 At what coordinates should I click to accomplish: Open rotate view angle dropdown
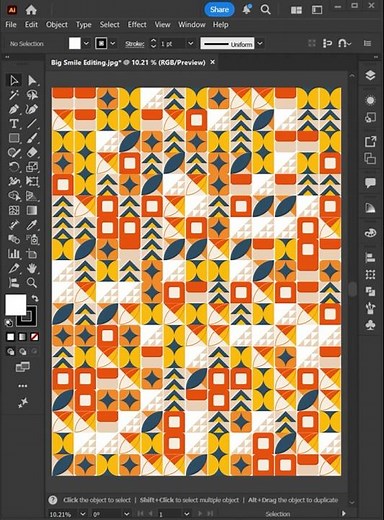tap(127, 514)
